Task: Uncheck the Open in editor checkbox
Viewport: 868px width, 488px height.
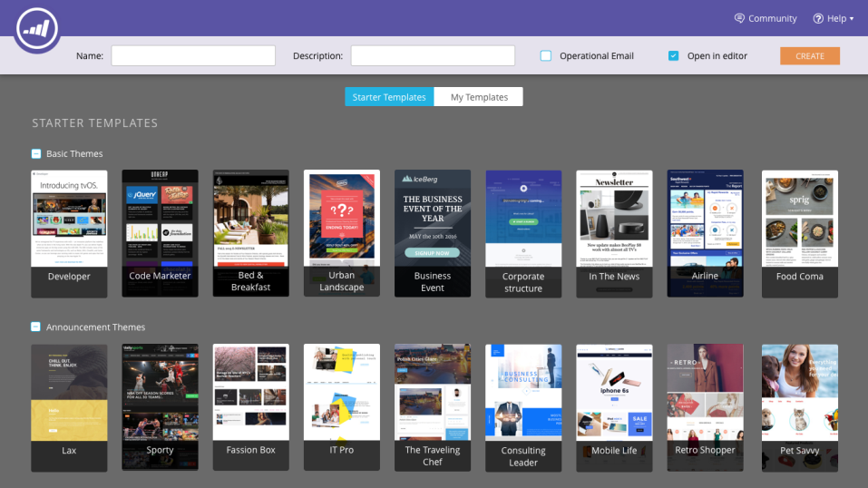Action: 673,56
